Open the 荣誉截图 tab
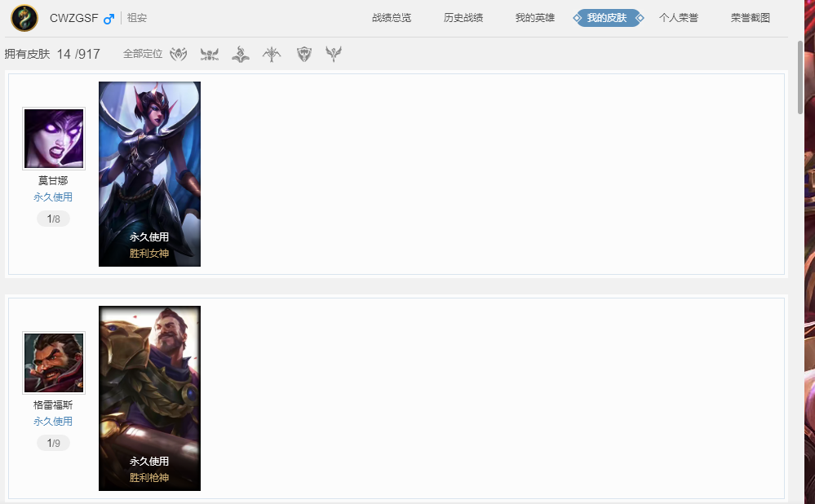The height and width of the screenshot is (504, 815). pos(751,18)
